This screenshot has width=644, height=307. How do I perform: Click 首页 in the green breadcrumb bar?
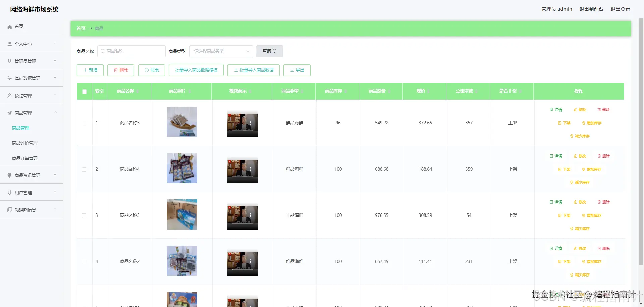click(81, 28)
